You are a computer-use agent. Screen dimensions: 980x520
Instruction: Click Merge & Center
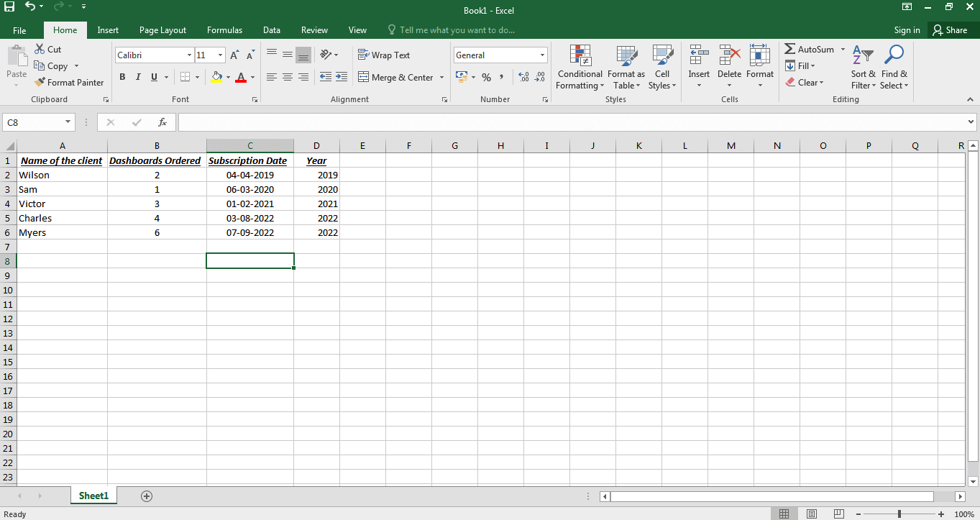[x=396, y=77]
